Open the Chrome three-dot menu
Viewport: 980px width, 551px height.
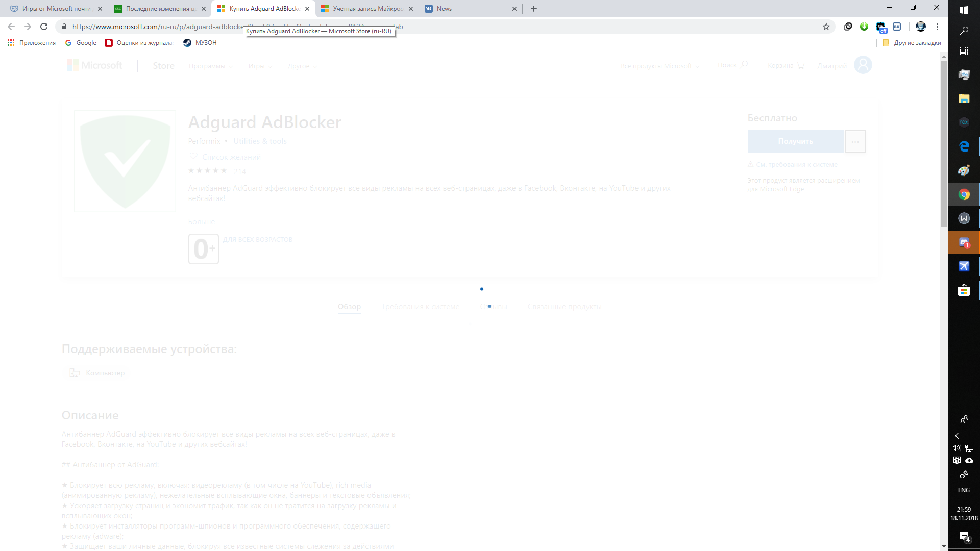click(x=937, y=27)
